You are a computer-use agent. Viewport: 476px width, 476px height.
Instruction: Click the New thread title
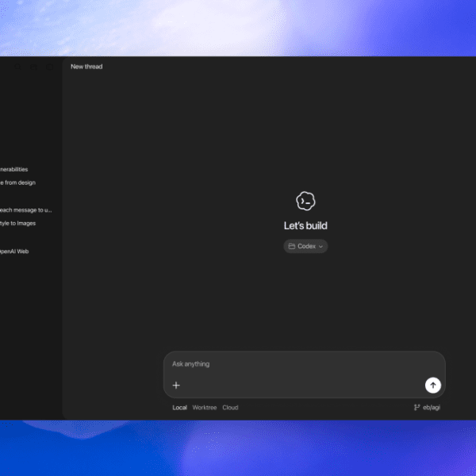[86, 67]
